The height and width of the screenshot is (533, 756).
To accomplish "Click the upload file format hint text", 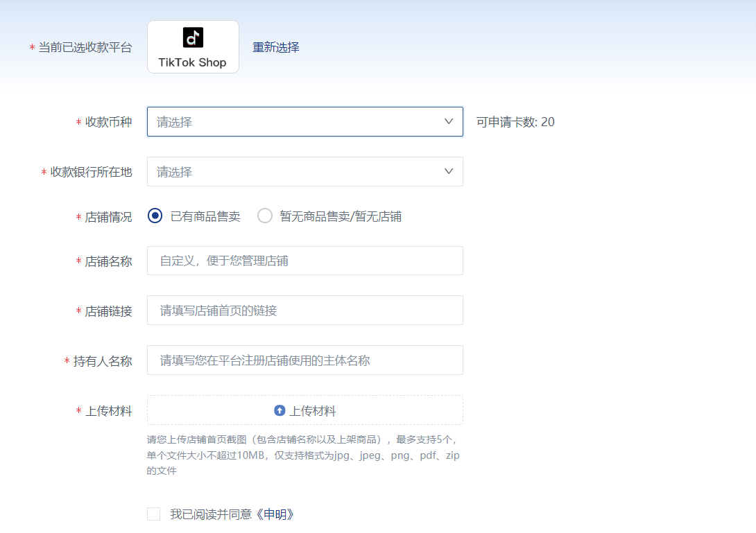I will pos(303,455).
